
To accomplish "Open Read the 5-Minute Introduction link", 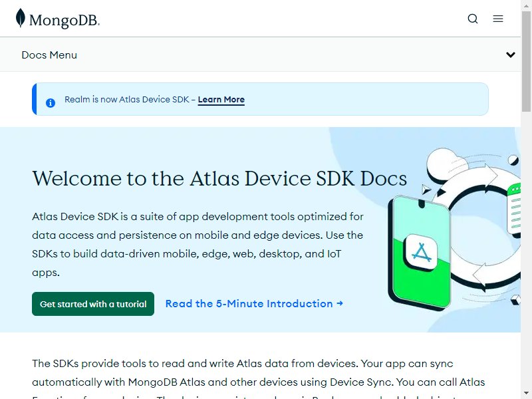I will tap(254, 304).
